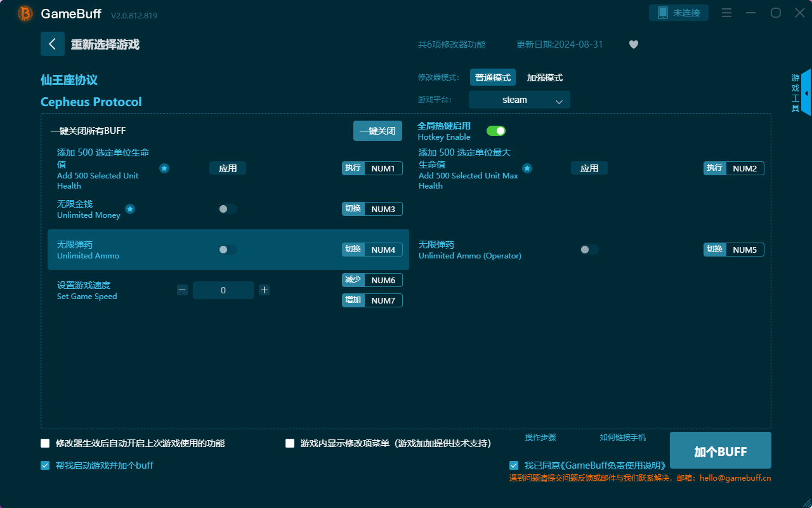Click star beside Add 500 Selected Unit Health
This screenshot has height=508, width=812.
tap(164, 168)
